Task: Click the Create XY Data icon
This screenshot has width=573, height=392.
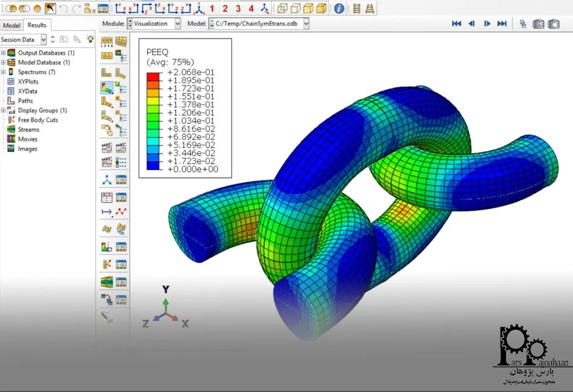Action: [106, 197]
